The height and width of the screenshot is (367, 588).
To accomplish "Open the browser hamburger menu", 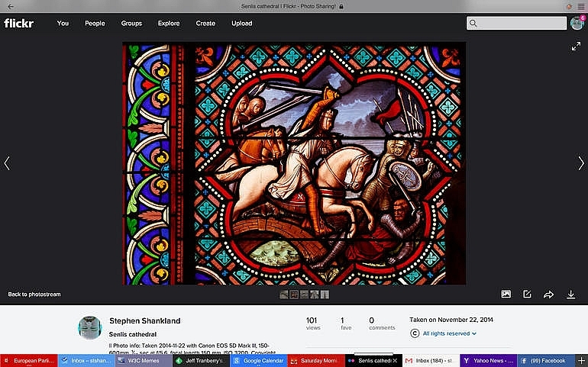I will 580,5.
